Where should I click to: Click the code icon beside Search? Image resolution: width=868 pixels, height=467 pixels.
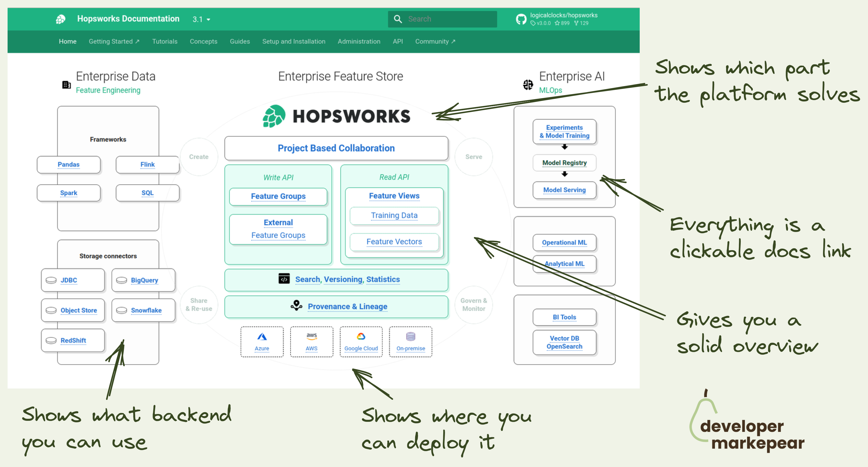tap(284, 279)
